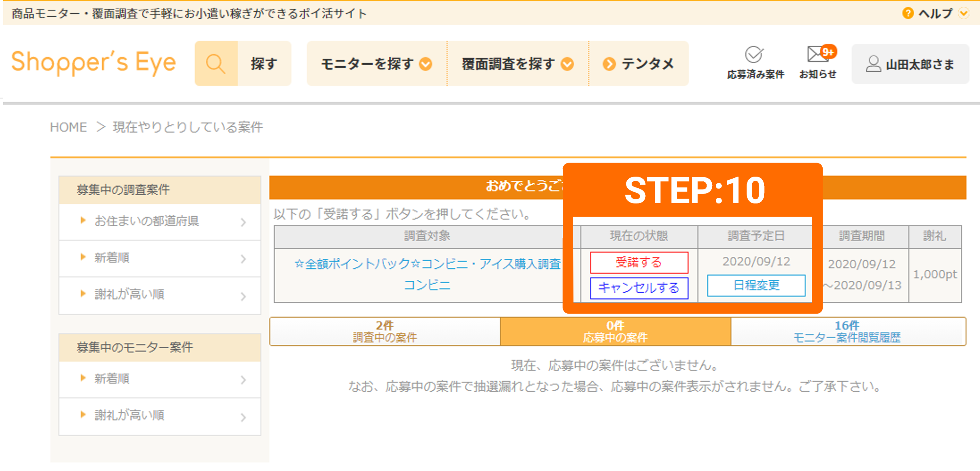
Task: Click the 調査対象 column header
Action: (427, 236)
